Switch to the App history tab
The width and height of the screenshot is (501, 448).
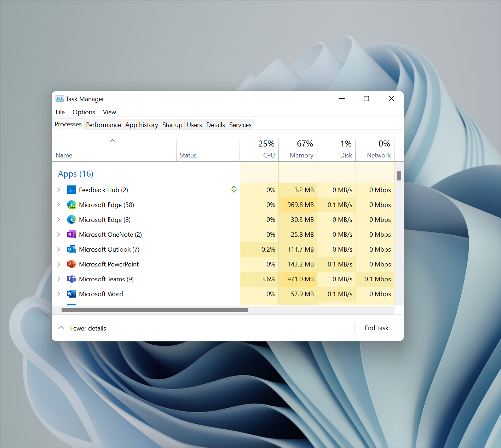(x=142, y=125)
